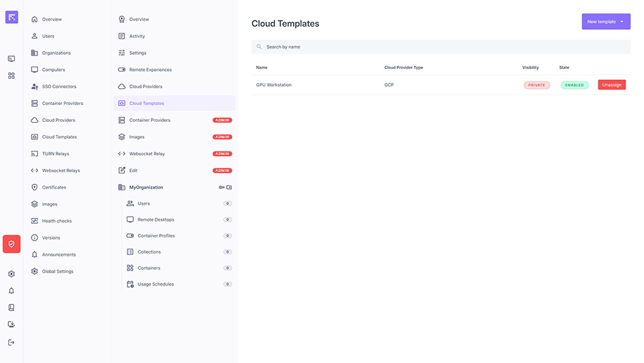Click the PRIVATE visibility badge
The height and width of the screenshot is (363, 644).
pyautogui.click(x=536, y=85)
